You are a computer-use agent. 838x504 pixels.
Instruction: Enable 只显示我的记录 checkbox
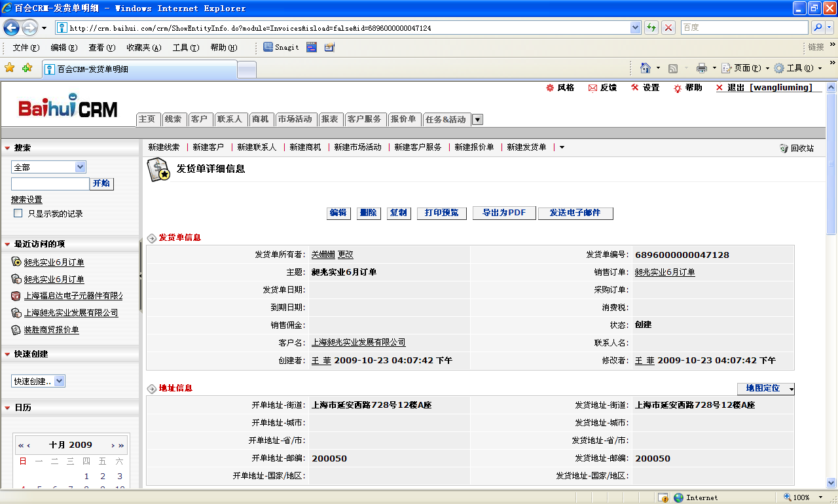click(18, 213)
